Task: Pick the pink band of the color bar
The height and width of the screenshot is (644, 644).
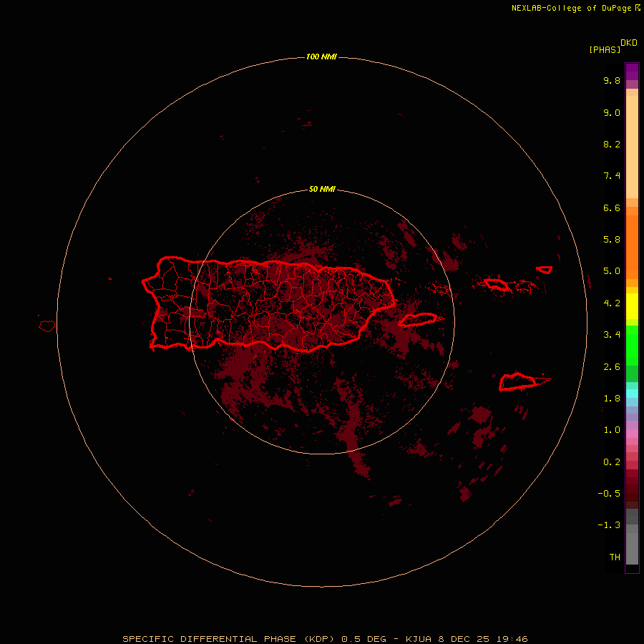Action: coord(632,434)
